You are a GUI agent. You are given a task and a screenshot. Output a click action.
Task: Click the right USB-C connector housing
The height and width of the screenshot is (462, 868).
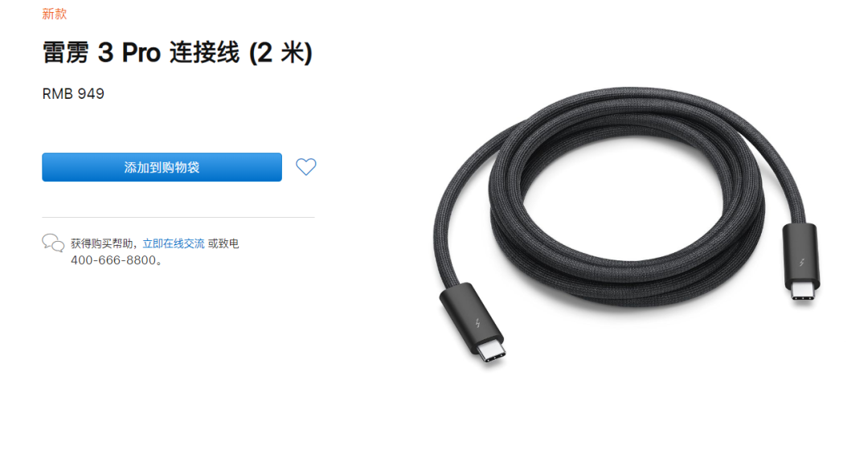tap(800, 257)
